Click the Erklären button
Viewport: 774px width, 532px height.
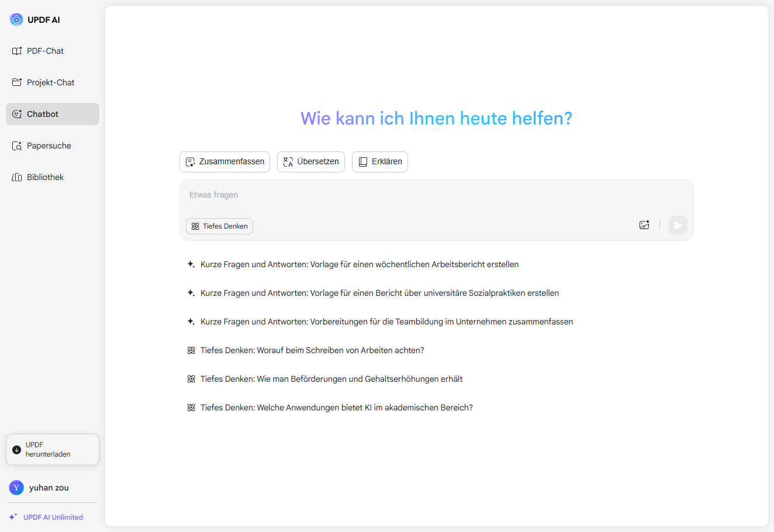[380, 162]
